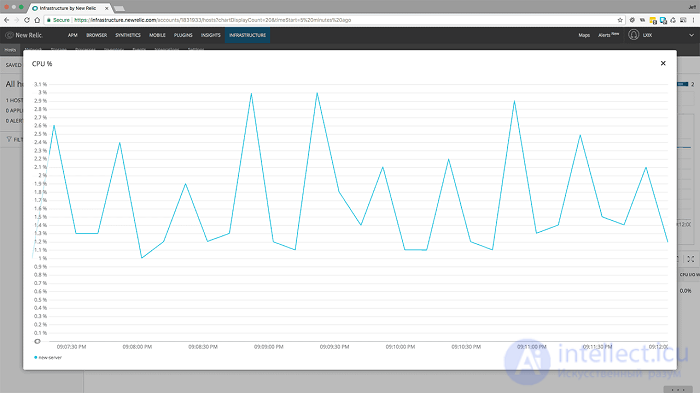700x393 pixels.
Task: Bookmark this page with the star icon
Action: click(620, 20)
